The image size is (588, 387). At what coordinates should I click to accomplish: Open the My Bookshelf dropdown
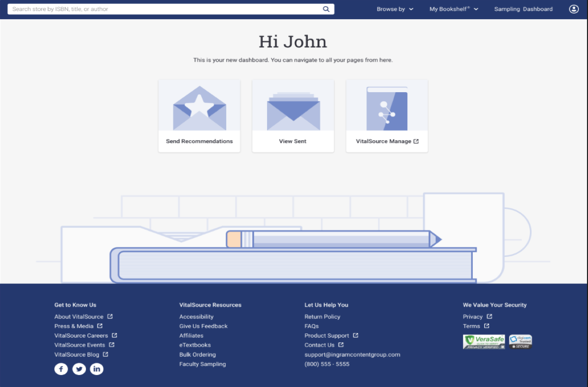point(453,9)
